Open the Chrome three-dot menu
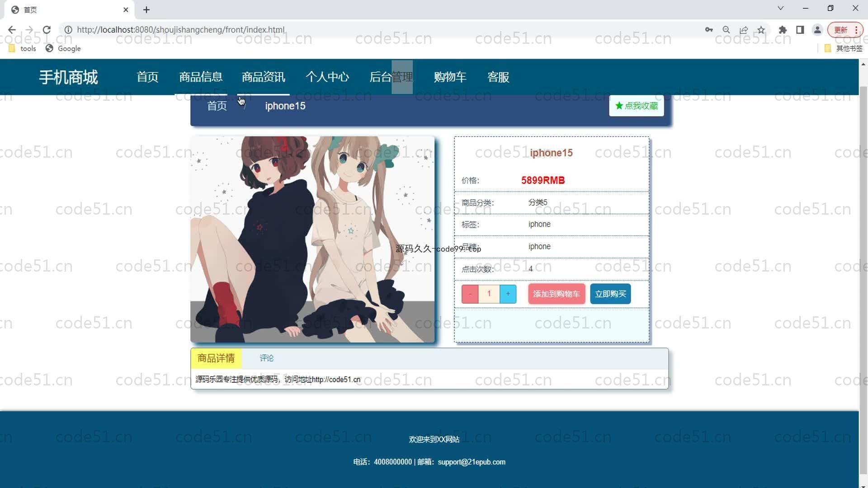 point(856,30)
